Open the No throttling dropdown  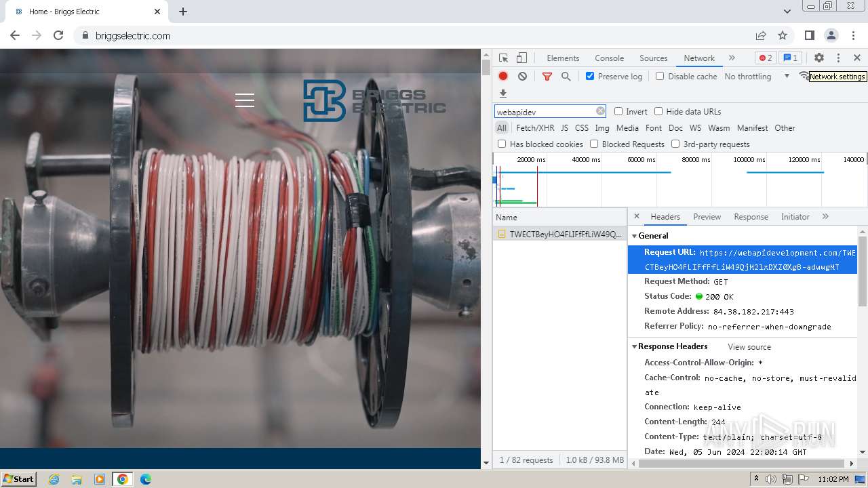coord(757,77)
